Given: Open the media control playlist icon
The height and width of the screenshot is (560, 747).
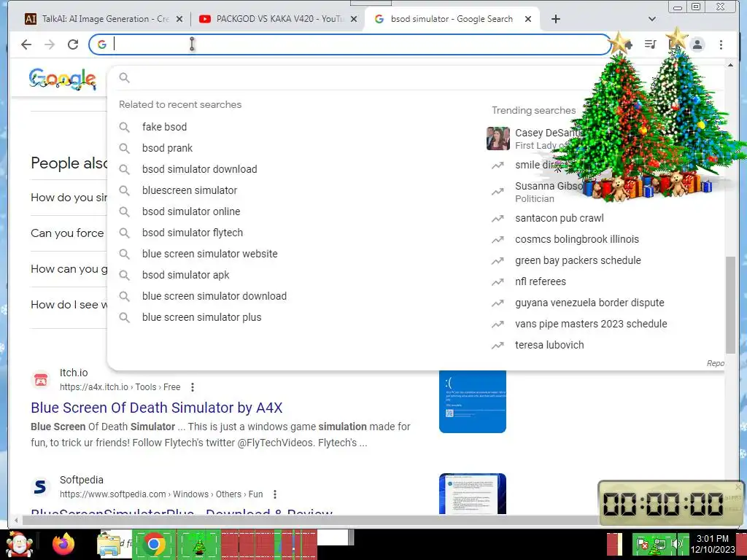Looking at the screenshot, I should pyautogui.click(x=650, y=44).
